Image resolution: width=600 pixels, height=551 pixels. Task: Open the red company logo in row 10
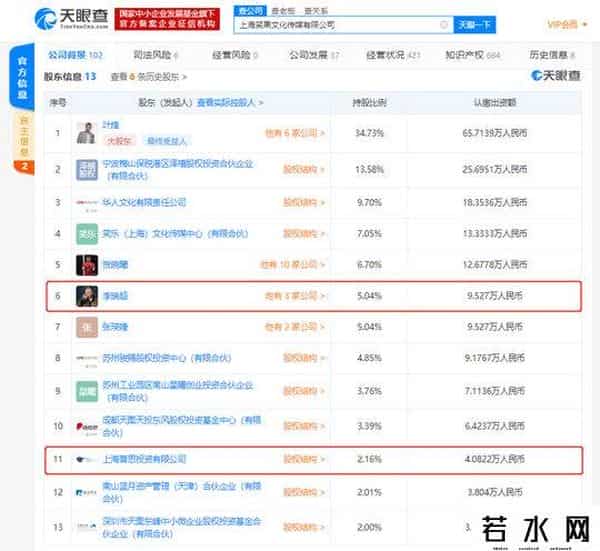pyautogui.click(x=87, y=426)
